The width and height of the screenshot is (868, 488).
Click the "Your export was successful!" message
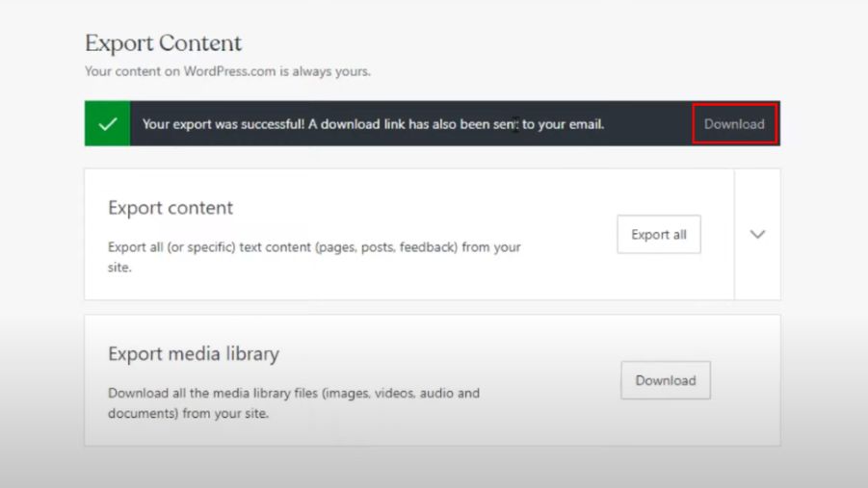coord(224,124)
